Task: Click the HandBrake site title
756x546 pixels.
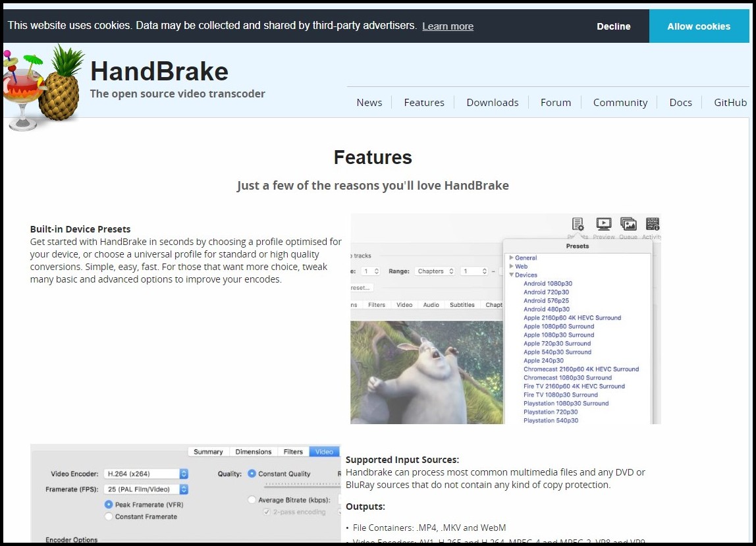Action: click(x=159, y=71)
